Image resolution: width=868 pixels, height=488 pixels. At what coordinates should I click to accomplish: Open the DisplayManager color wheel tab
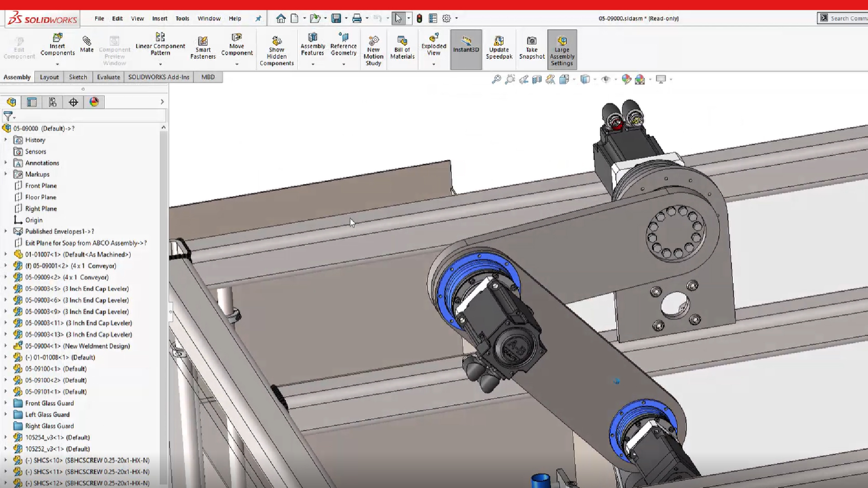94,102
